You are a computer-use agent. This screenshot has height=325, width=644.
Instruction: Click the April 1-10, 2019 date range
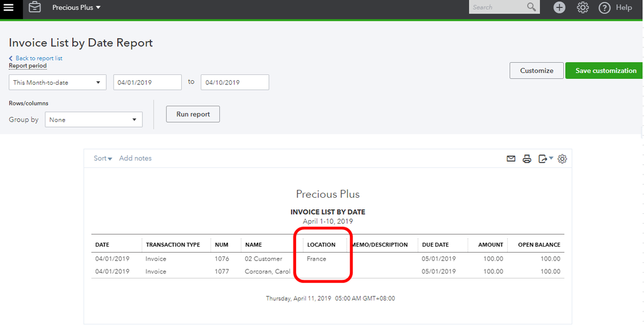(328, 222)
